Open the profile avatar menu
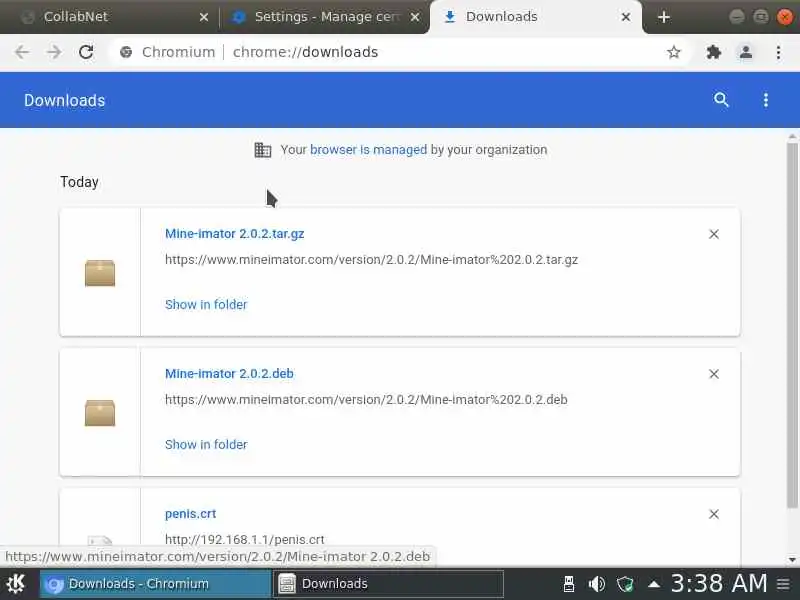Viewport: 800px width, 600px height. [x=746, y=52]
